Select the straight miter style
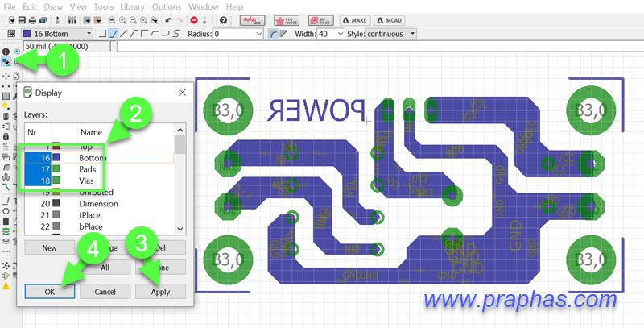 [x=283, y=34]
